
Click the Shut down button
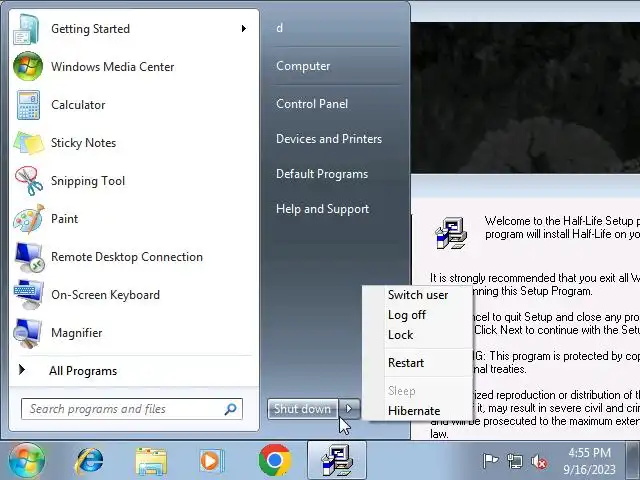pyautogui.click(x=302, y=409)
